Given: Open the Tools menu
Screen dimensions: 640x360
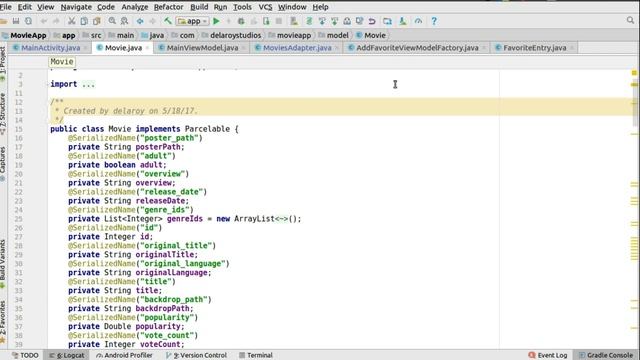Looking at the screenshot, I should tap(242, 7).
